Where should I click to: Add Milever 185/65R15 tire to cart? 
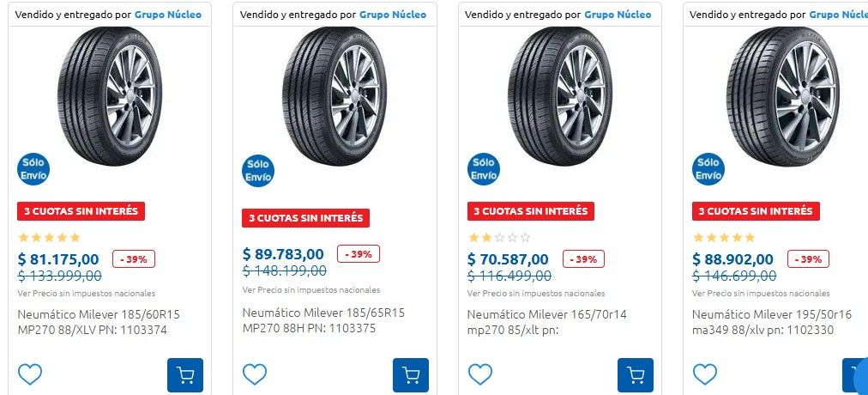tap(410, 375)
